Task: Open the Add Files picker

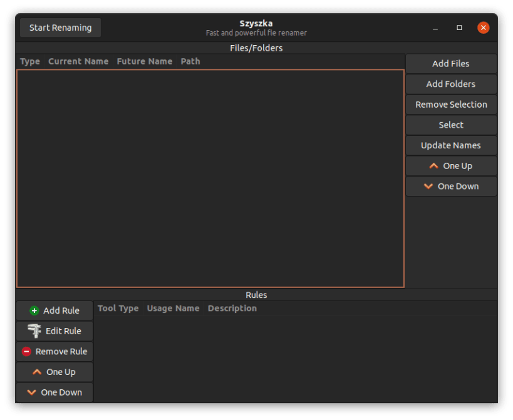Action: coord(450,63)
